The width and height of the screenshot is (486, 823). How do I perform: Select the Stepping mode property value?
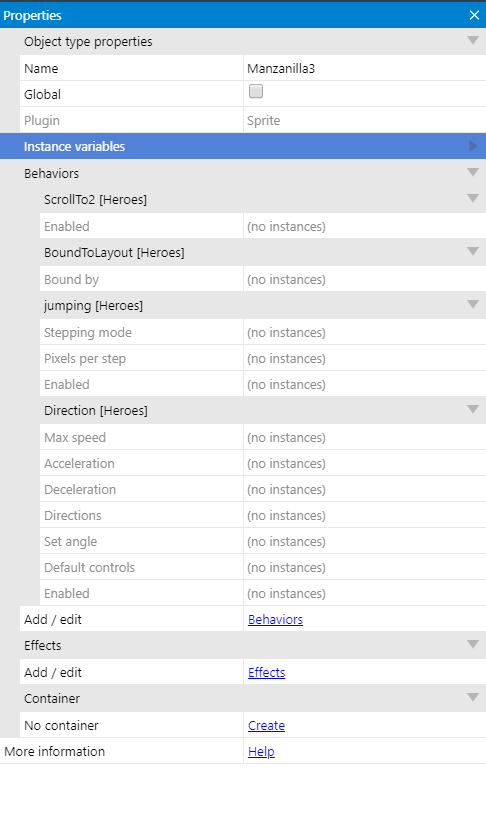[x=365, y=332]
